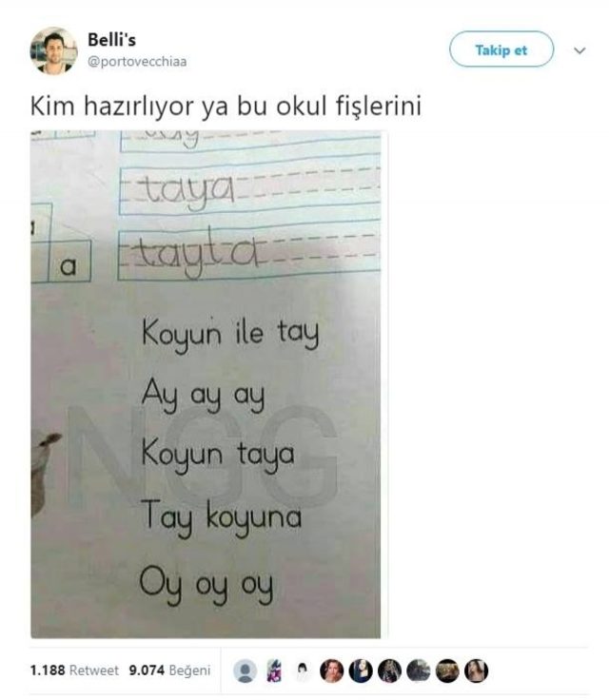Open the last liker avatar in the row
Viewport: 609px width, 700px height.
[477, 671]
